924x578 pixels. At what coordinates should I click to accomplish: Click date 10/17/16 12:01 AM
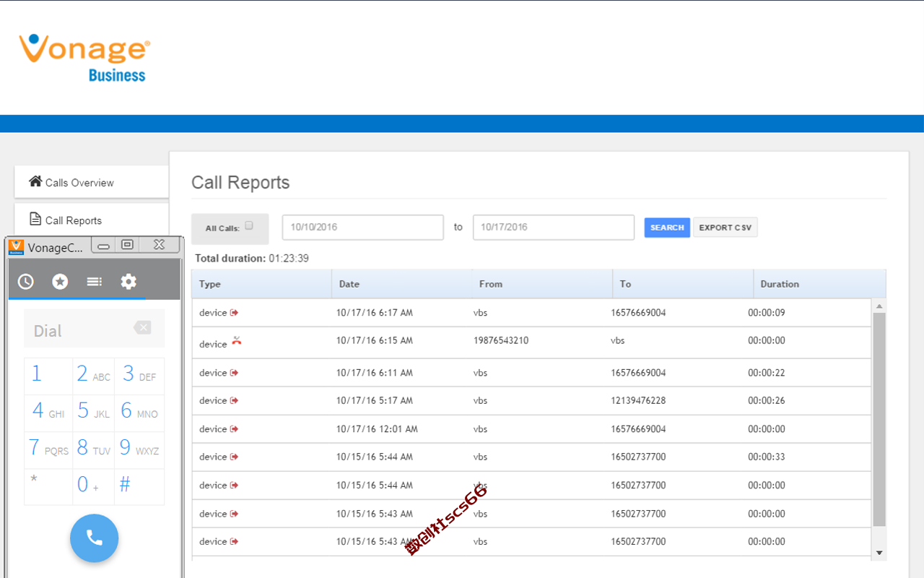(x=377, y=429)
